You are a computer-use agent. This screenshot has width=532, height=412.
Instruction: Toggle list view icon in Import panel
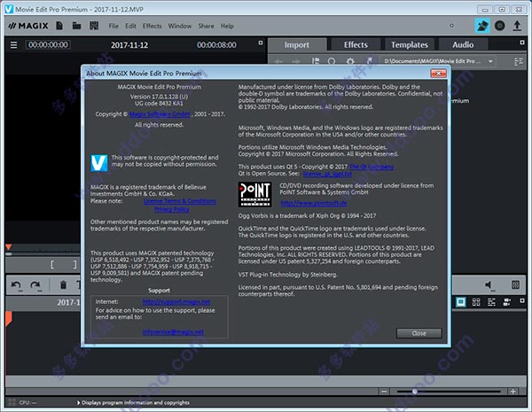[x=519, y=61]
